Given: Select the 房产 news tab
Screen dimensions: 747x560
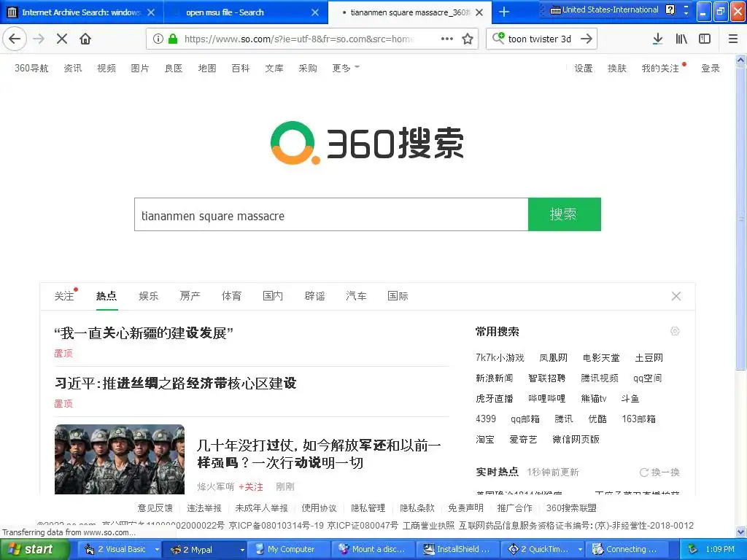Looking at the screenshot, I should pyautogui.click(x=190, y=296).
